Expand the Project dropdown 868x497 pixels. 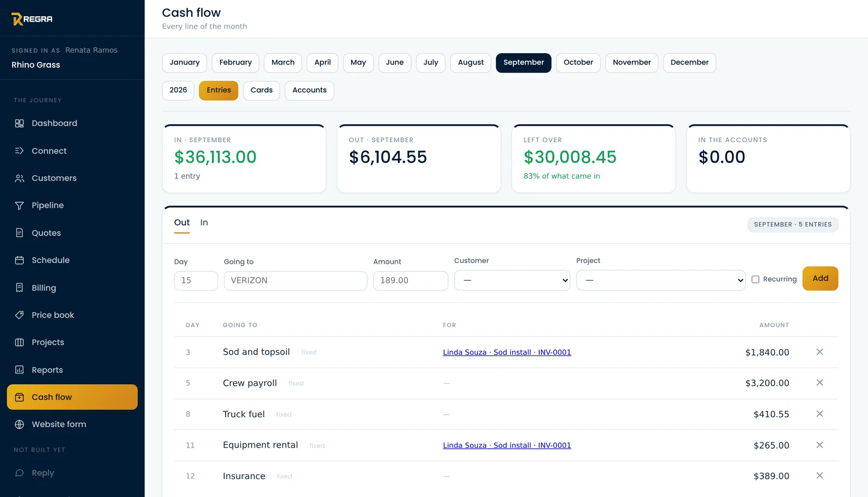[x=661, y=280]
